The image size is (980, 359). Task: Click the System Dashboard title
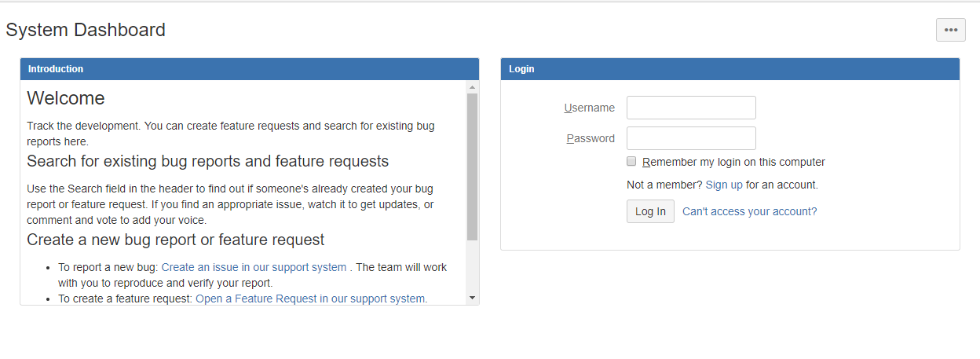click(86, 30)
